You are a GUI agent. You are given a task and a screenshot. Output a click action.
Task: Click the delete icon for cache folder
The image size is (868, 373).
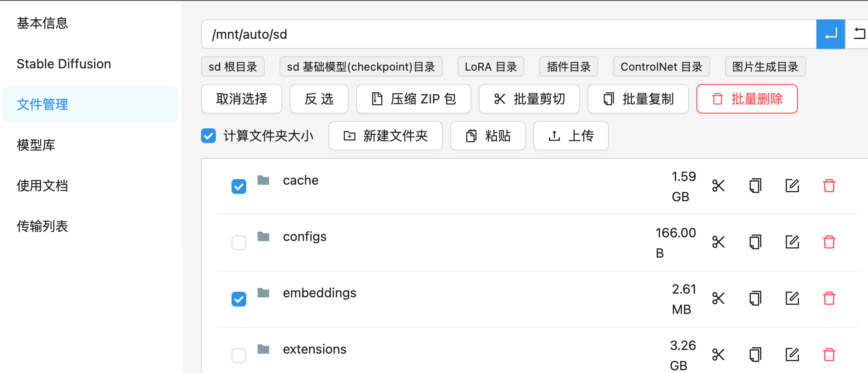click(829, 186)
